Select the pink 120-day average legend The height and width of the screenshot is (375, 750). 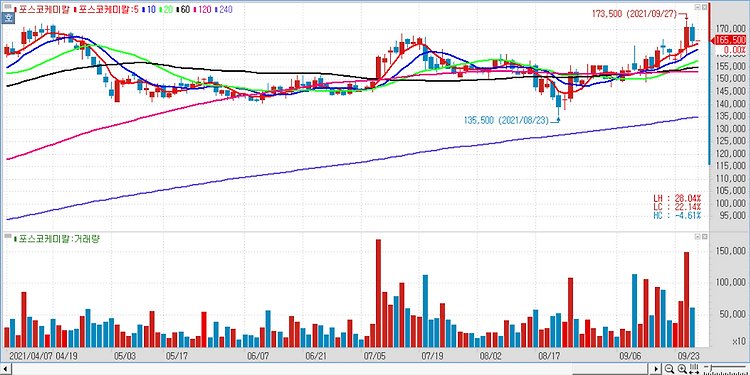click(x=203, y=10)
